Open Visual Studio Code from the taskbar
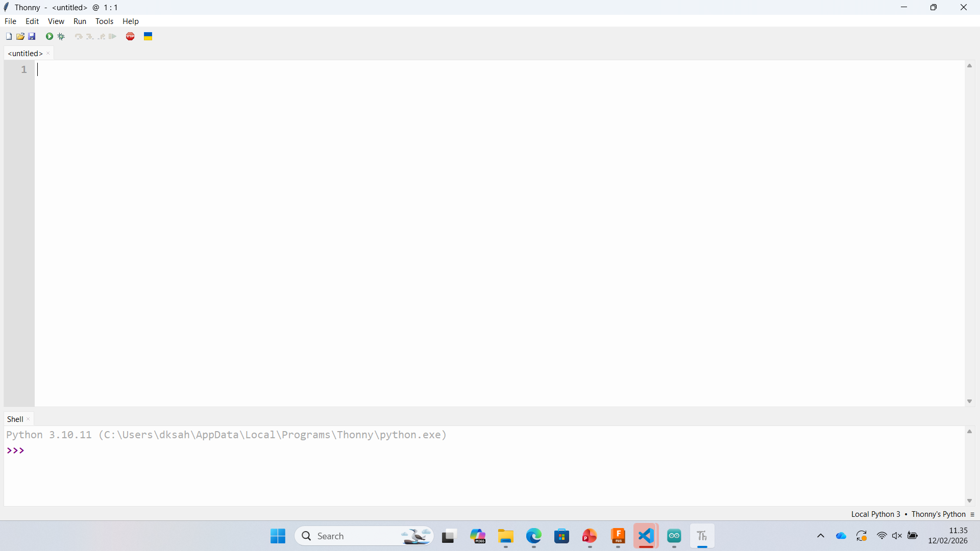This screenshot has width=980, height=551. 646,536
